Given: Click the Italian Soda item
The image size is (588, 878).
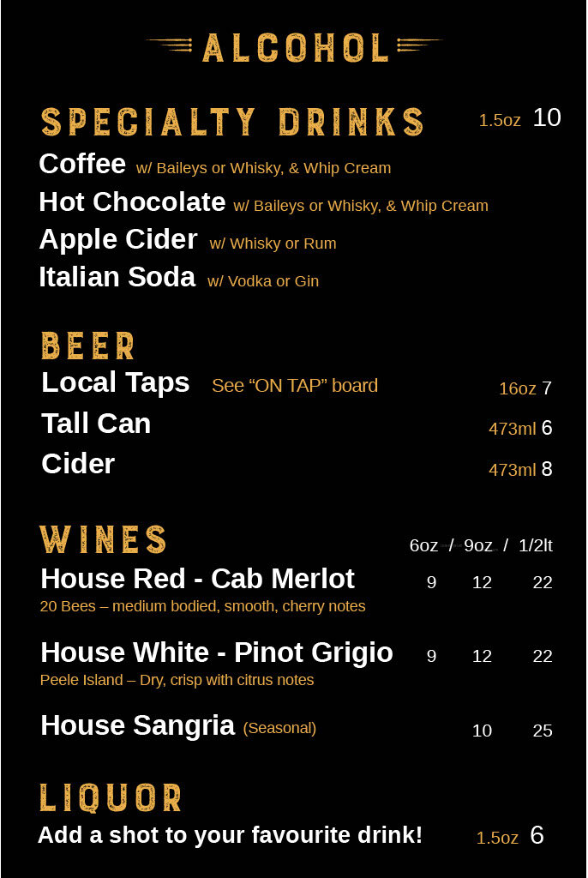Looking at the screenshot, I should click(117, 277).
